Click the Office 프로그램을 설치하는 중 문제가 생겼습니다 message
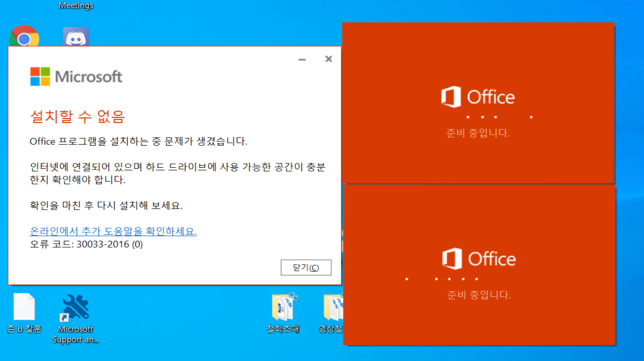 pyautogui.click(x=139, y=141)
